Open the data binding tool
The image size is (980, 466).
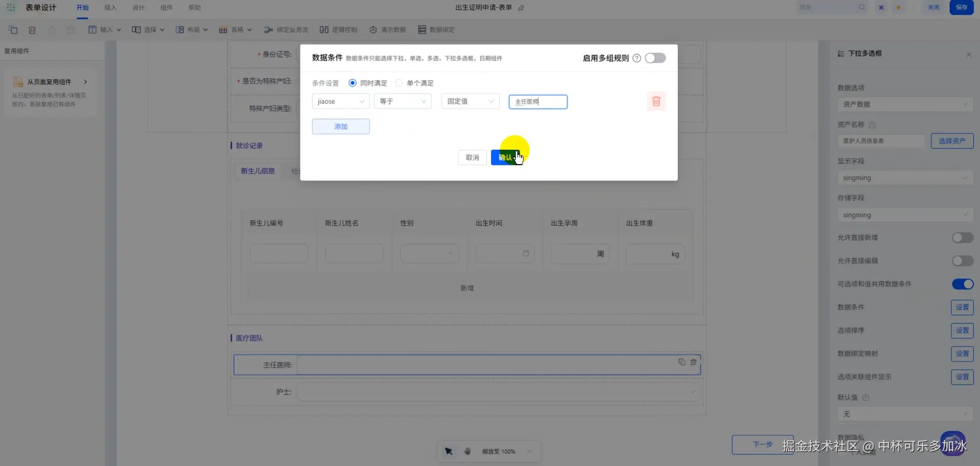point(437,30)
